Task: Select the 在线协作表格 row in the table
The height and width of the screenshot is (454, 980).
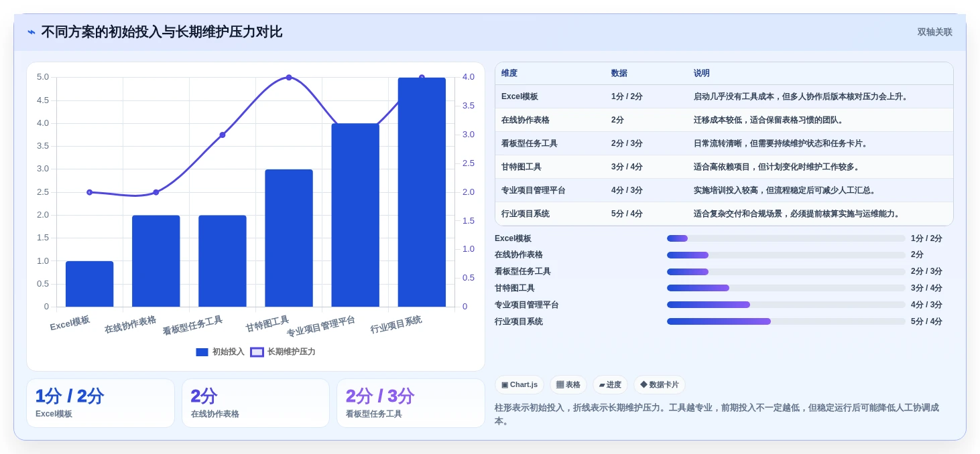Action: [x=724, y=120]
